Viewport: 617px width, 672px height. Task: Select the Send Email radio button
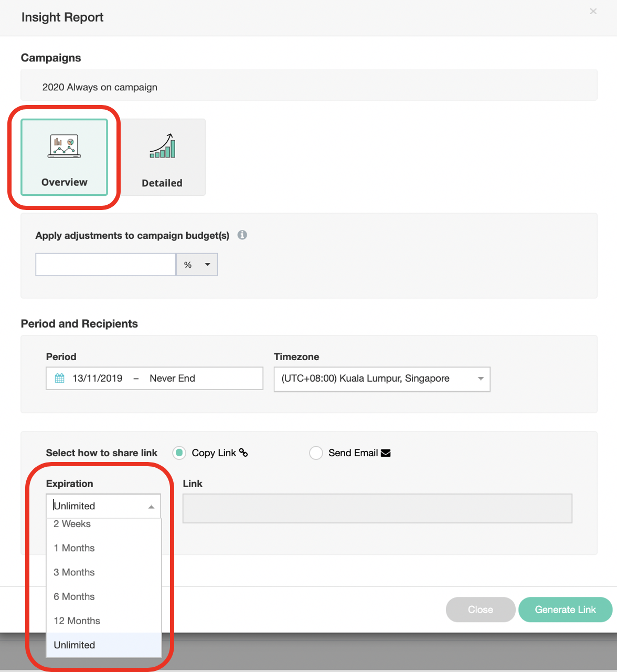[x=316, y=453]
